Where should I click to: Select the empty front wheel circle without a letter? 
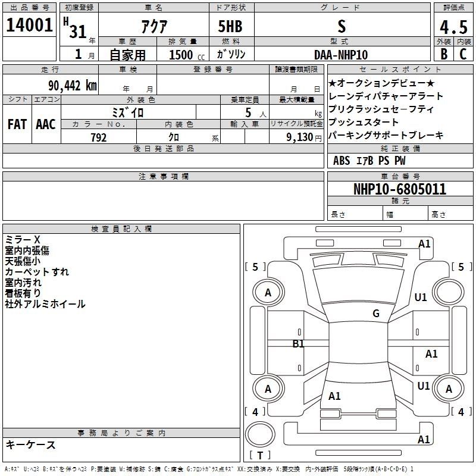click(448, 292)
